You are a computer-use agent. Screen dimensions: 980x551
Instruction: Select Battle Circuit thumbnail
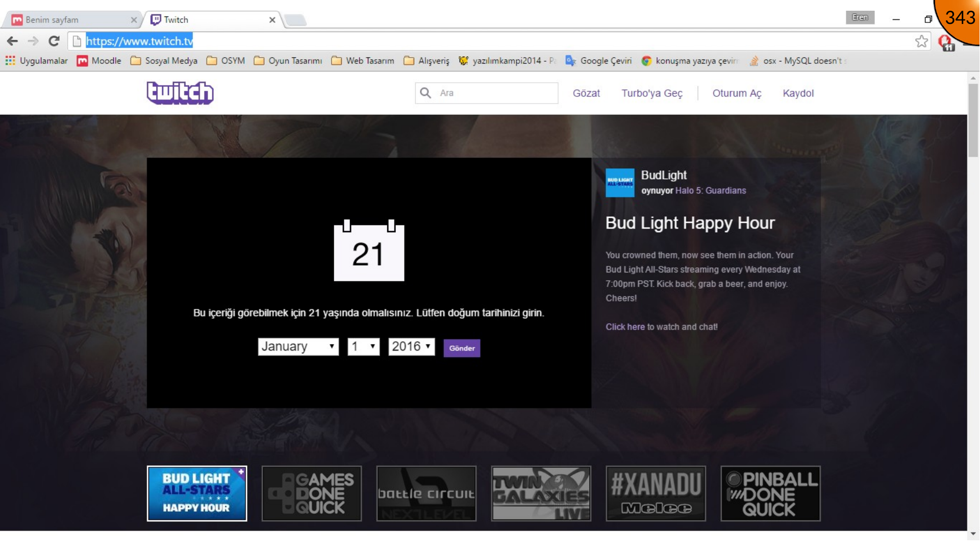pyautogui.click(x=426, y=493)
